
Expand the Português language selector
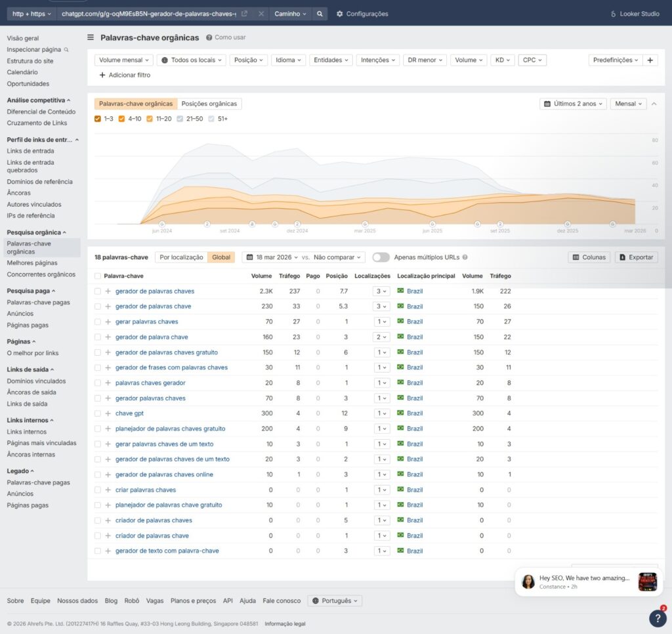[335, 601]
